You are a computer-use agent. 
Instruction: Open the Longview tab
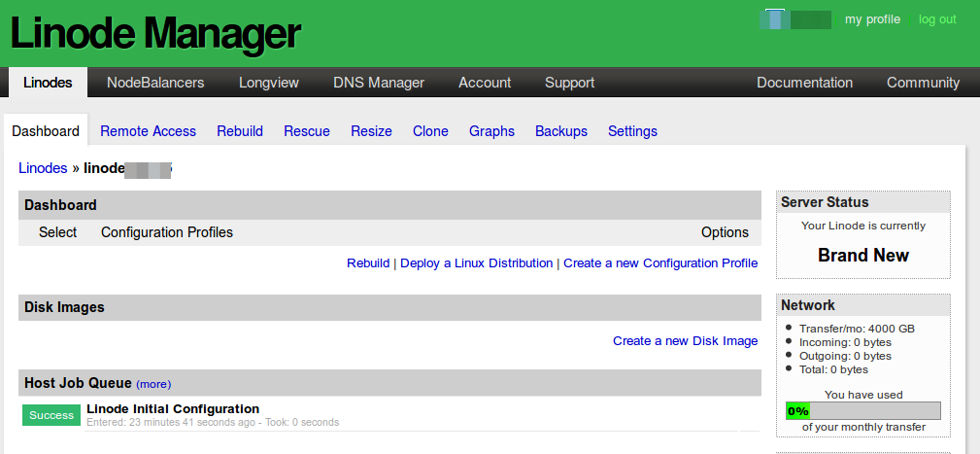(x=269, y=83)
